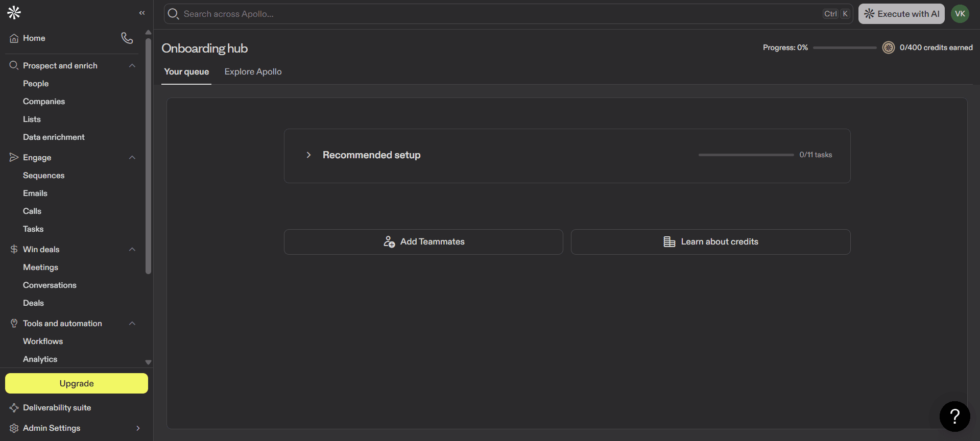This screenshot has width=980, height=441.
Task: Click the Admin Settings gear icon
Action: [x=14, y=428]
